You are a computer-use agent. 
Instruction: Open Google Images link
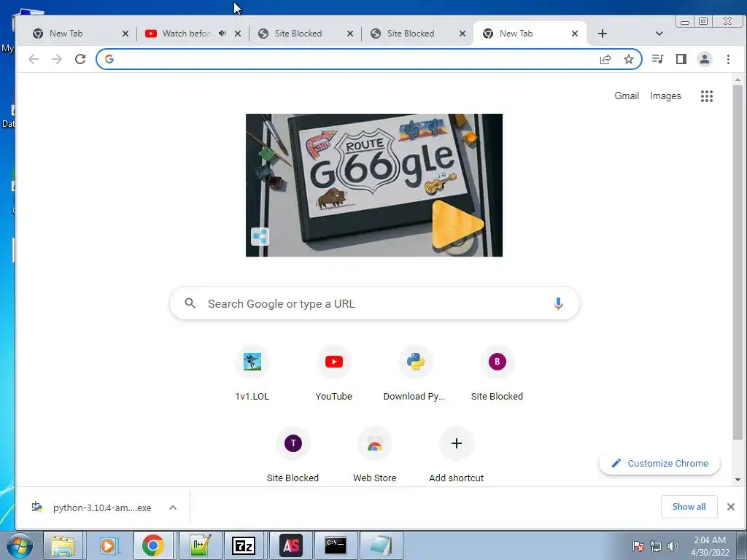[x=665, y=96]
